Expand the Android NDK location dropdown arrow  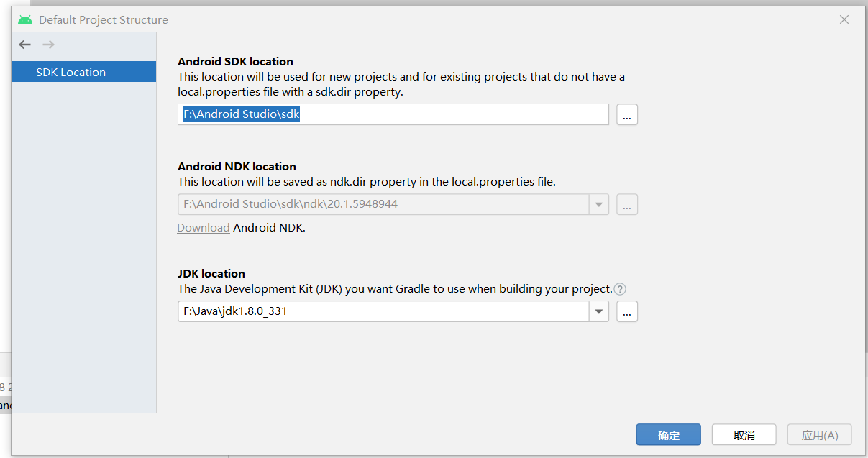point(599,205)
